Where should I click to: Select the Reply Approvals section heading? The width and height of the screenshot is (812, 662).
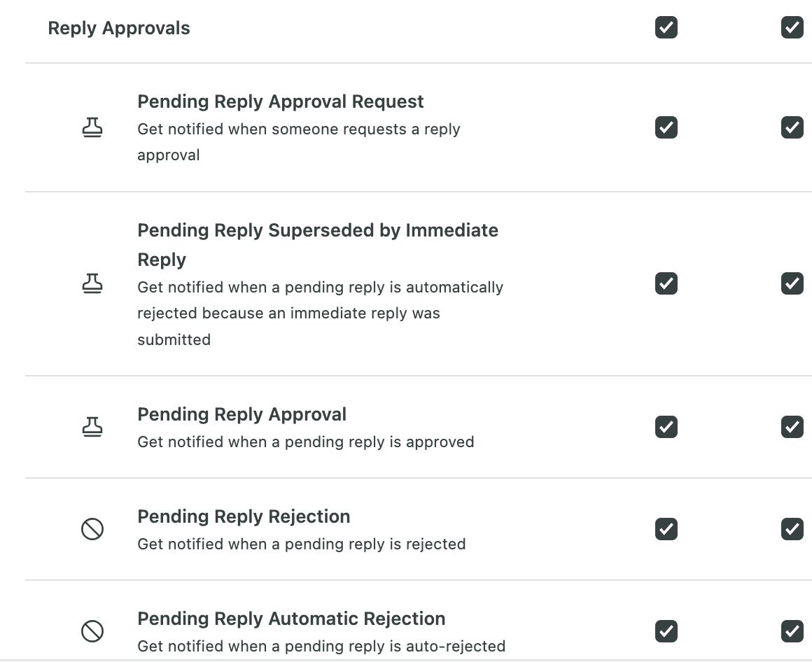tap(118, 29)
